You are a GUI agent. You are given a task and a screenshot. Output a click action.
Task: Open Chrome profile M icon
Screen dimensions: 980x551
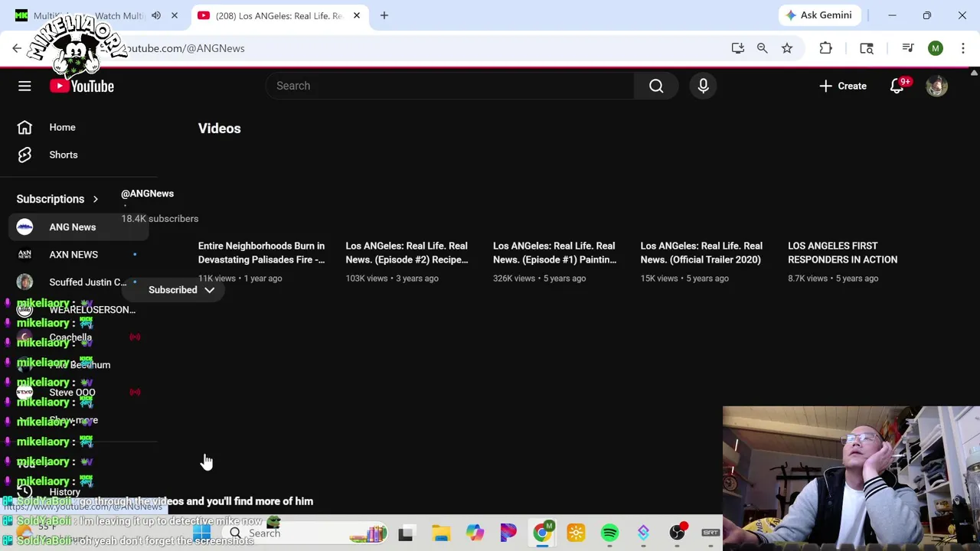click(936, 48)
